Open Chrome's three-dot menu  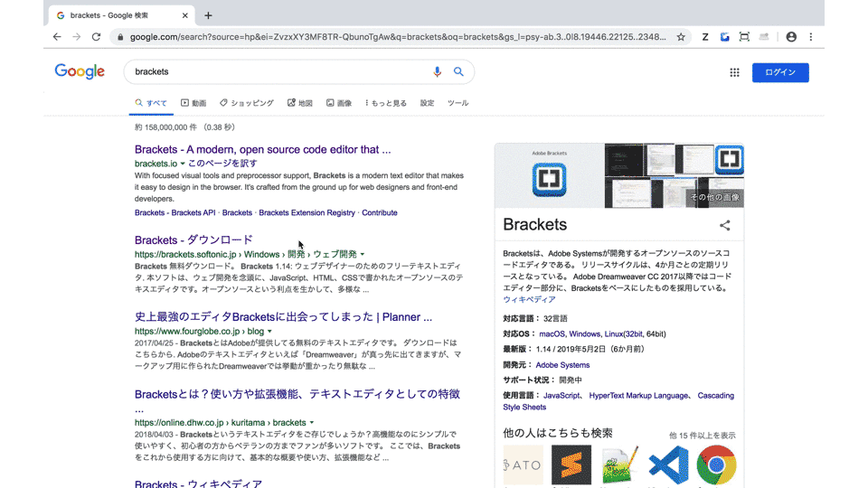pos(811,37)
